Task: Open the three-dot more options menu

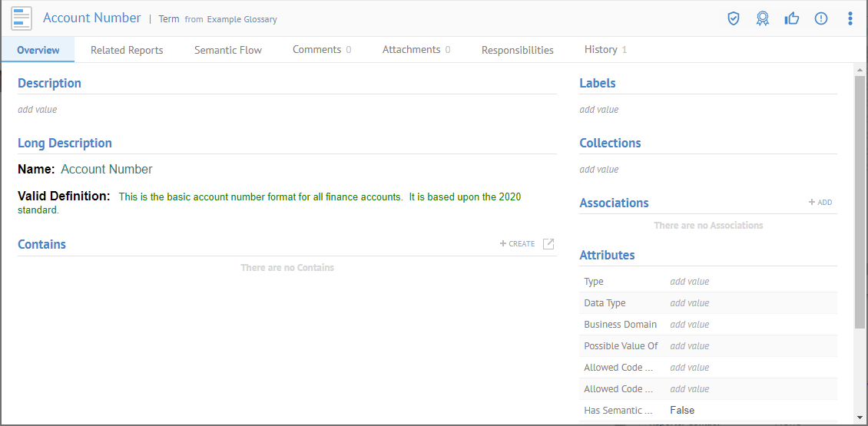Action: coord(850,18)
